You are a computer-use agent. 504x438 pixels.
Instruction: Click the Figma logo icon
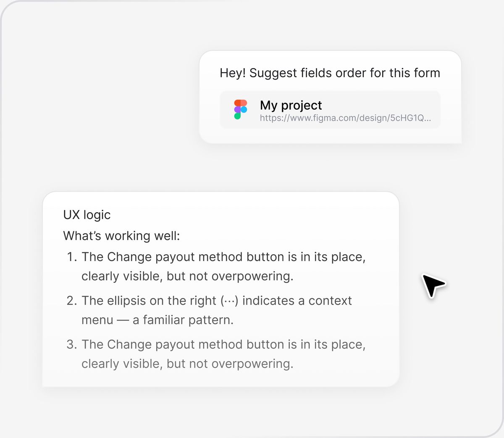[241, 109]
